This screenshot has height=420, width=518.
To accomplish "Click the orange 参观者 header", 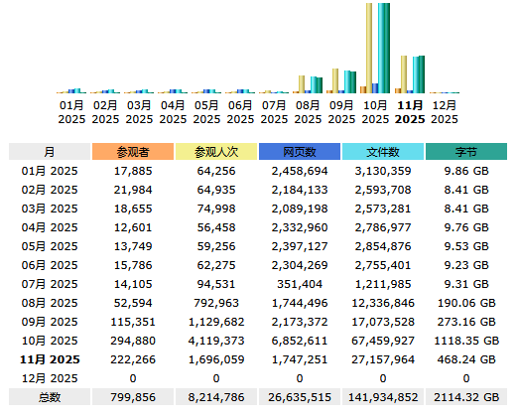I will click(133, 152).
